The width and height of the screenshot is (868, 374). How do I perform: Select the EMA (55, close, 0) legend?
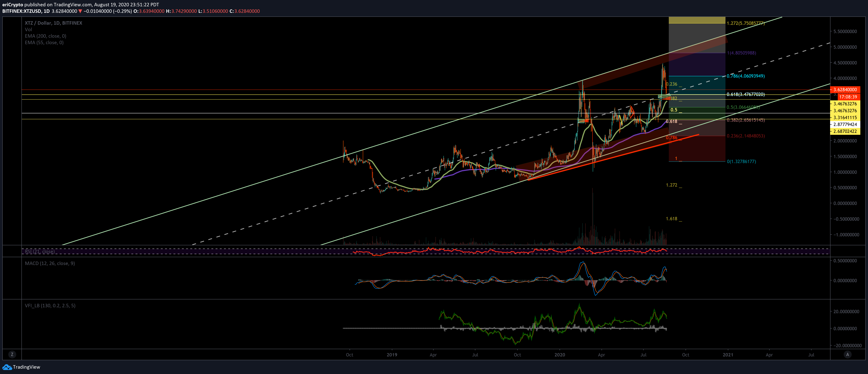pyautogui.click(x=44, y=42)
